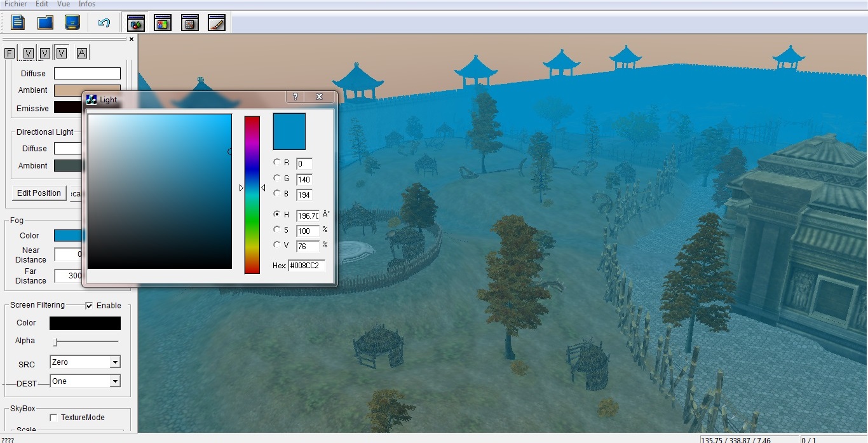Open the grid texture window icon
The width and height of the screenshot is (868, 443).
189,24
